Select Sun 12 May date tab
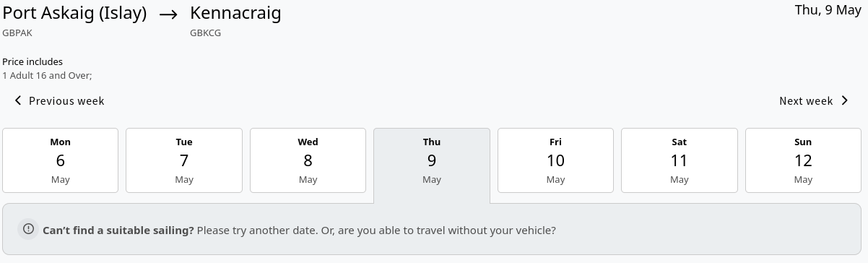 (803, 160)
